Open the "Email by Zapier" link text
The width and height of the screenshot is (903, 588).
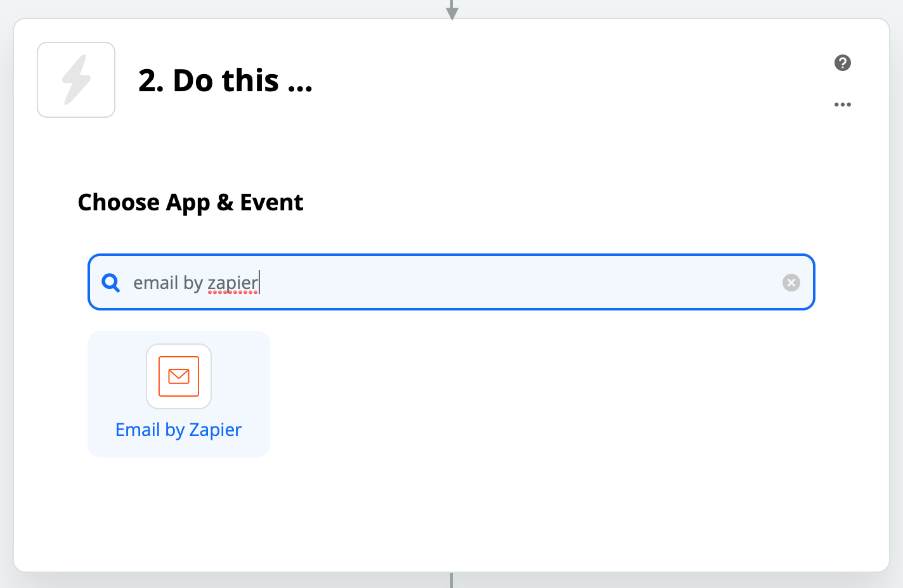pyautogui.click(x=178, y=430)
